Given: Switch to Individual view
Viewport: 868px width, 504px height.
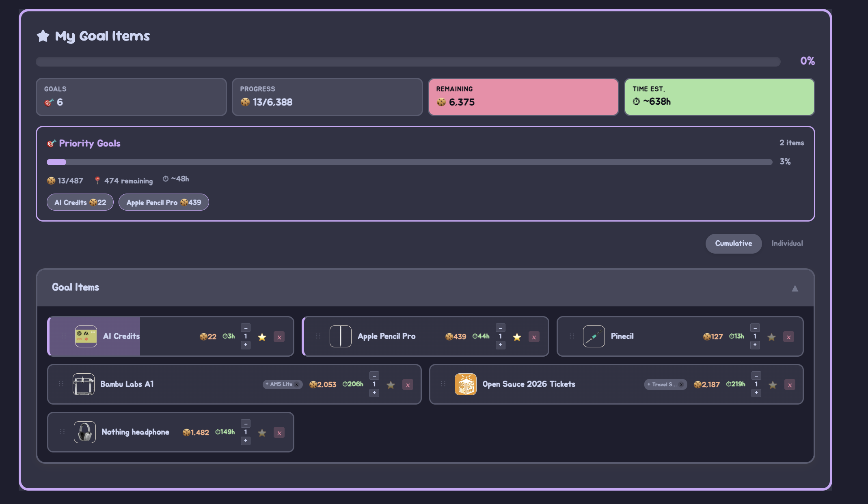Looking at the screenshot, I should click(787, 243).
